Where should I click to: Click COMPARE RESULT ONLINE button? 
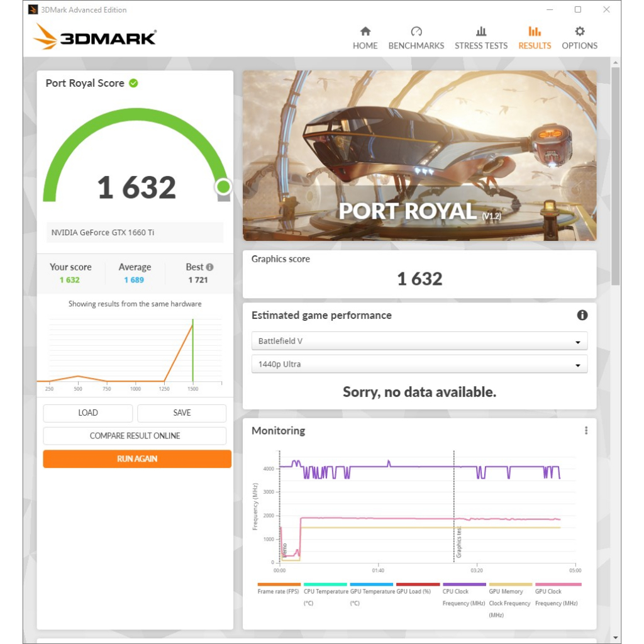[x=135, y=436]
